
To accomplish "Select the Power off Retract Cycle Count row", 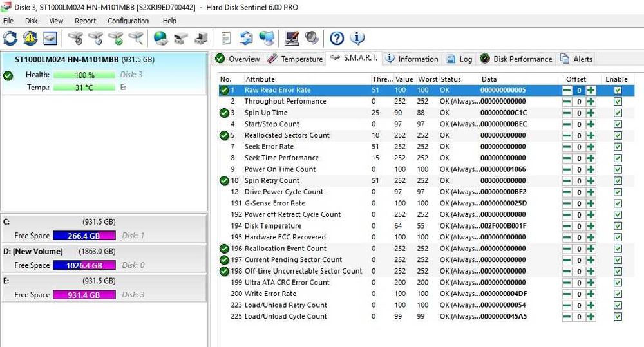I will [x=426, y=214].
